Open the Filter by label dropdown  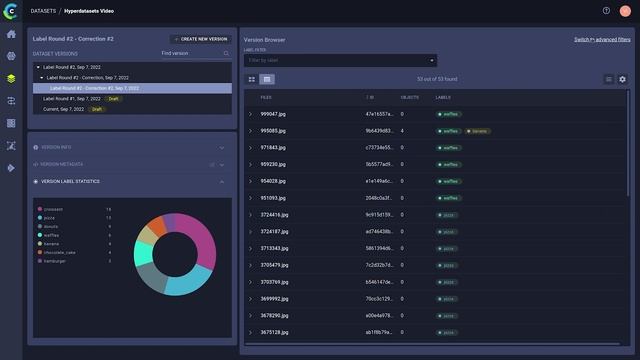[340, 60]
